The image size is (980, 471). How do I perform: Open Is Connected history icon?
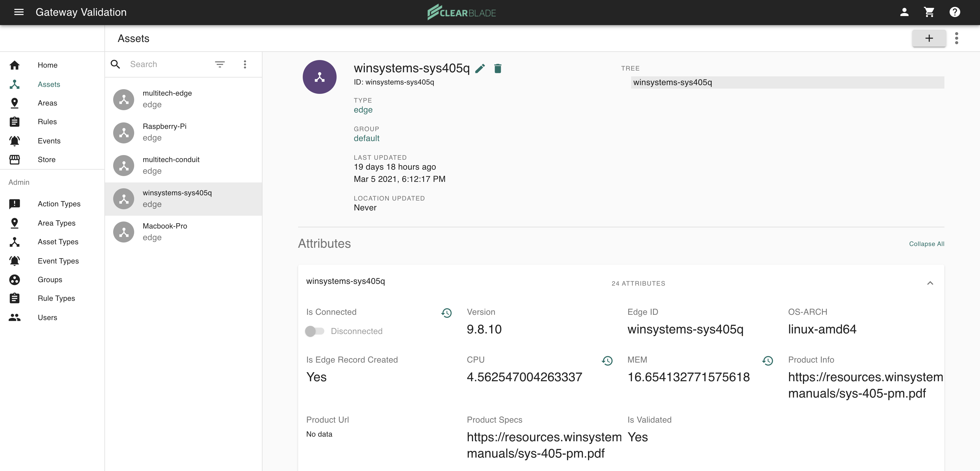click(x=446, y=313)
